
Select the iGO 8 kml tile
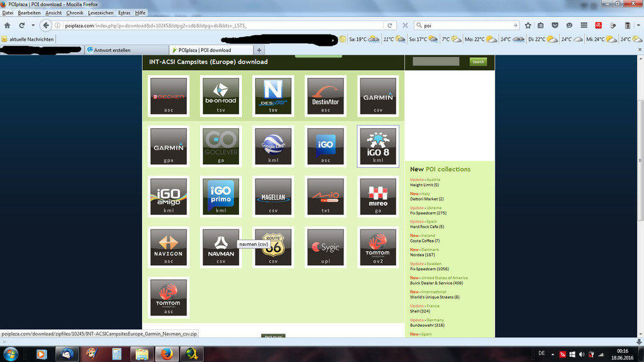point(378,146)
